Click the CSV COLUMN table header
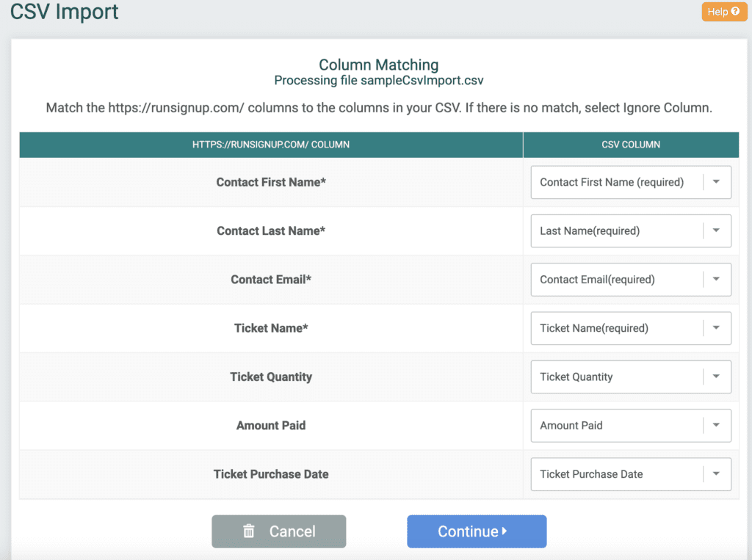Image resolution: width=752 pixels, height=560 pixels. point(631,145)
